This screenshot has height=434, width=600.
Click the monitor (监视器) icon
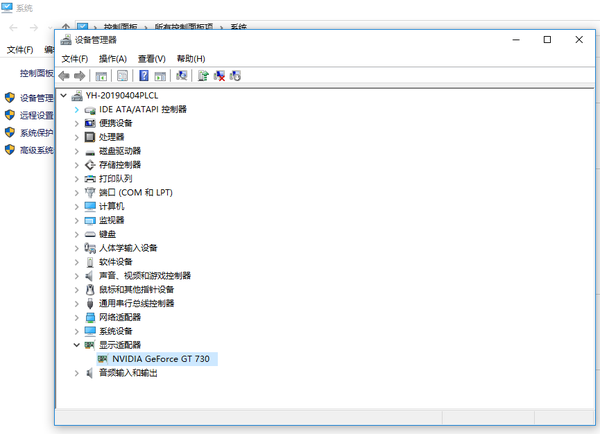point(90,220)
